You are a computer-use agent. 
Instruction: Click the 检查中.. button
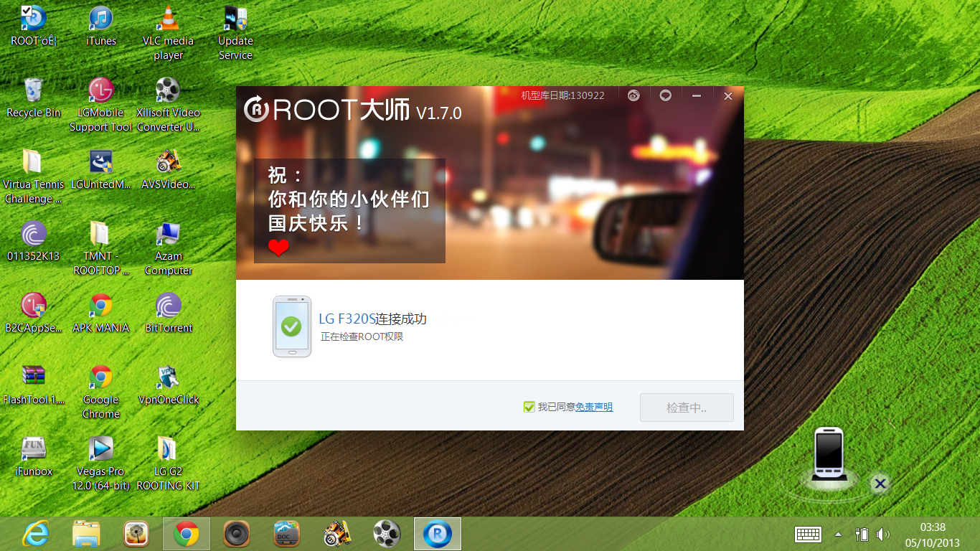687,408
